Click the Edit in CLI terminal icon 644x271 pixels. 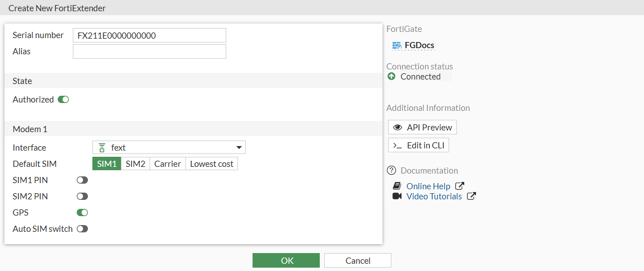click(398, 145)
